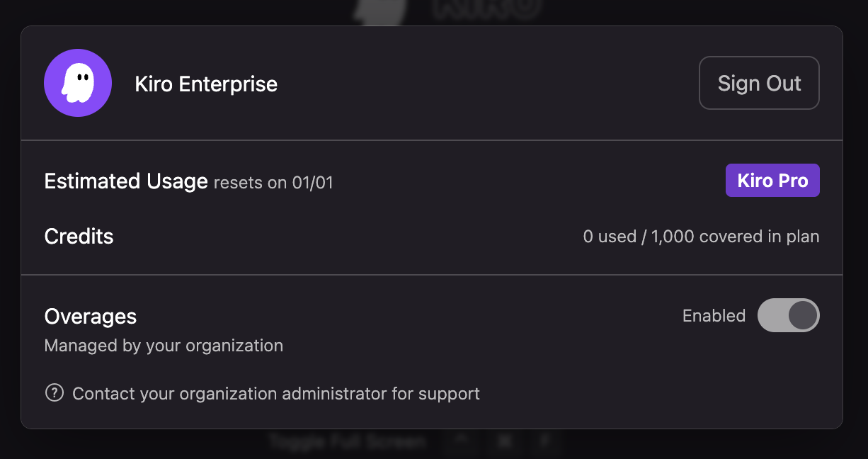Click the blurred Command key shortcut icon
The image size is (868, 459).
[x=505, y=442]
